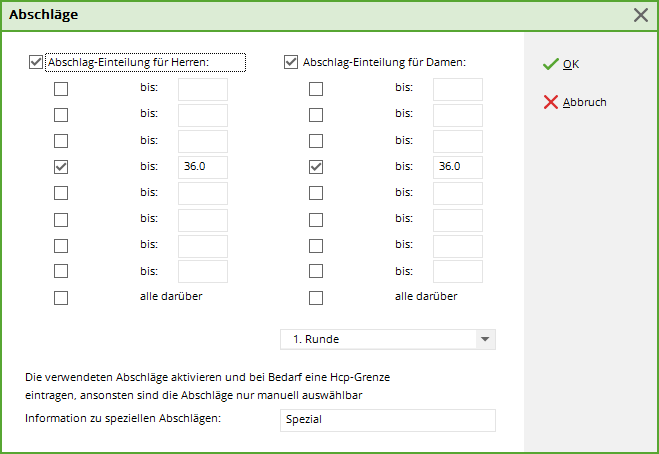Check the first Herren tee checkbox
The width and height of the screenshot is (659, 454).
coord(61,89)
